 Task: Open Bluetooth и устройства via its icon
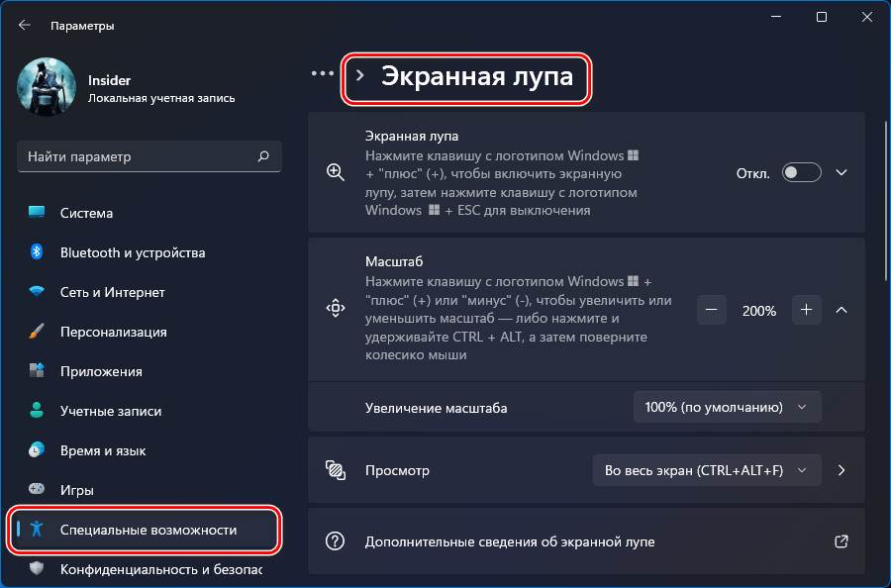37,251
